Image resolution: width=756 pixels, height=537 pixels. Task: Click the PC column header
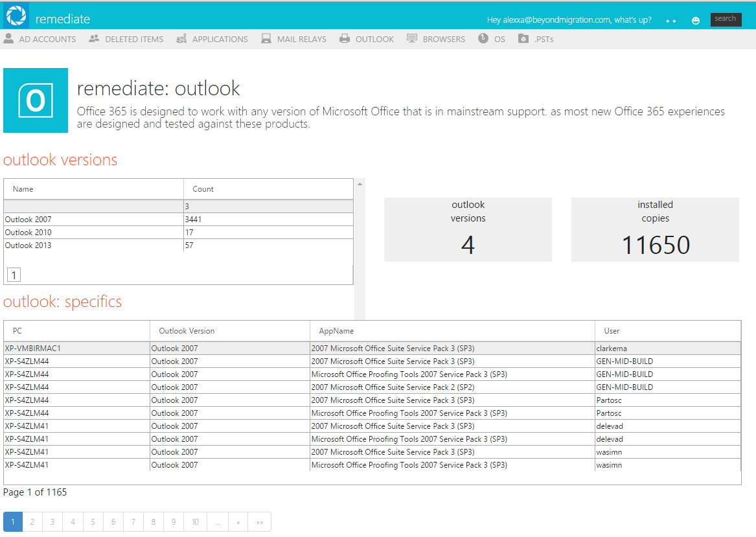pyautogui.click(x=76, y=330)
